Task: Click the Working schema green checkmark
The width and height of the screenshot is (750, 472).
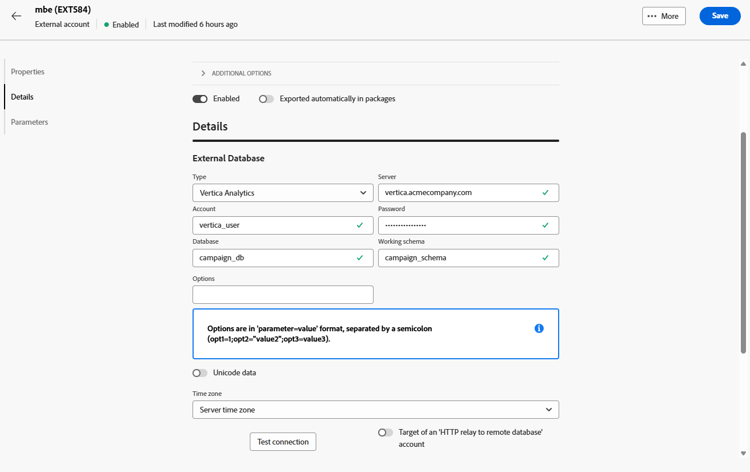Action: pos(545,258)
